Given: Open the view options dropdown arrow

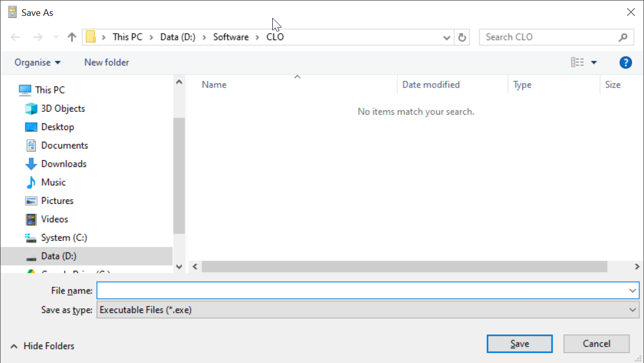Looking at the screenshot, I should pos(594,62).
